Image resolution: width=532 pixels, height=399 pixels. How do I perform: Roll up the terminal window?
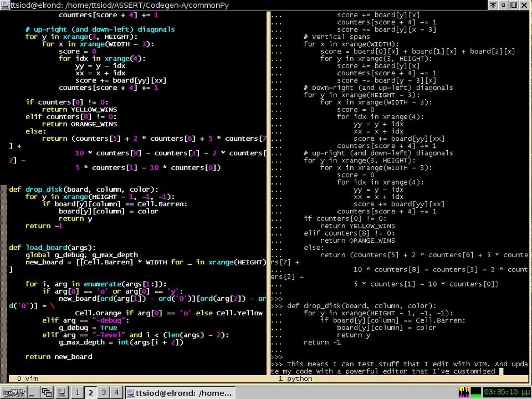click(x=493, y=5)
